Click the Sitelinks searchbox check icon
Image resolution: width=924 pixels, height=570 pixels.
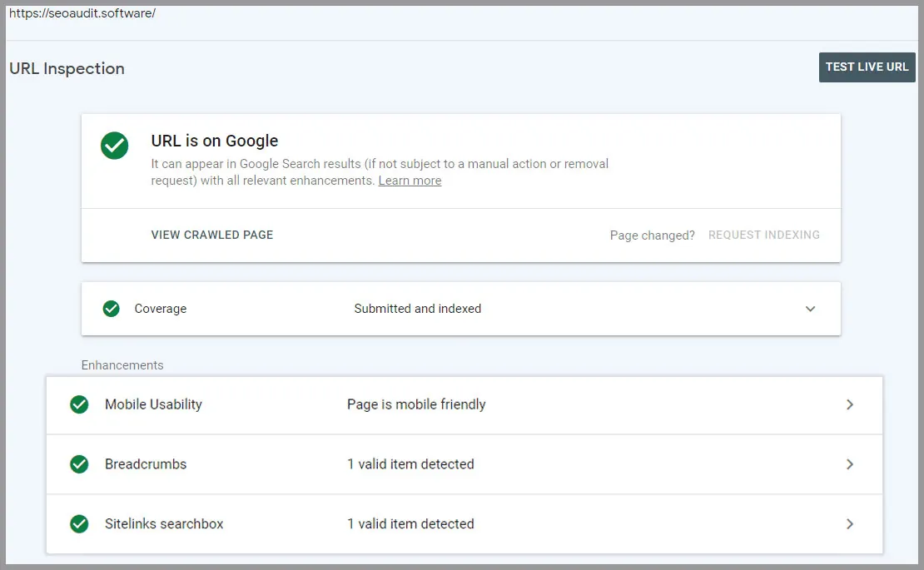tap(79, 523)
